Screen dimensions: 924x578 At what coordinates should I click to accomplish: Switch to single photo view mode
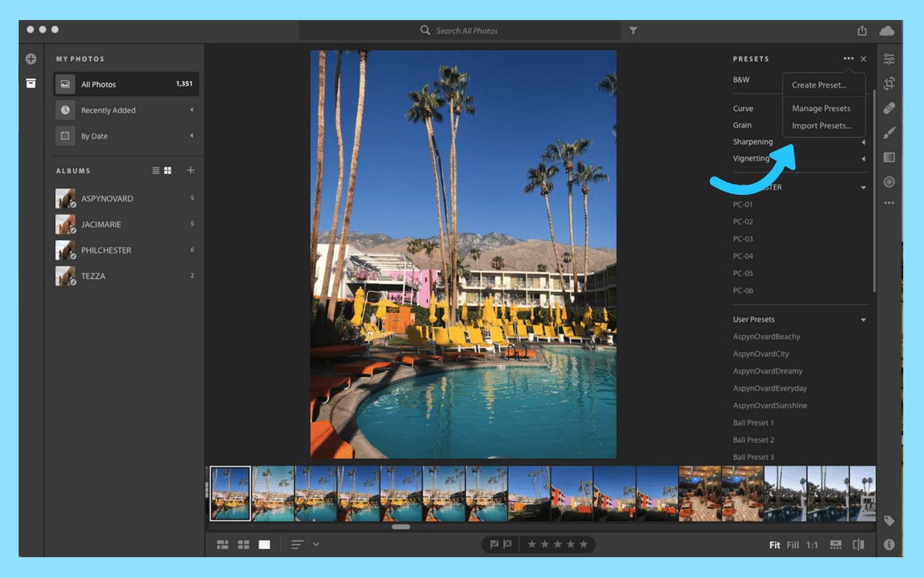point(264,544)
